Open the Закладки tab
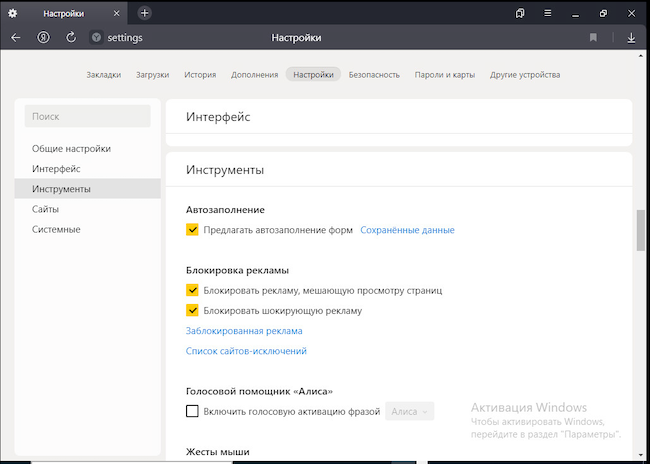Image resolution: width=650 pixels, height=464 pixels. point(104,75)
